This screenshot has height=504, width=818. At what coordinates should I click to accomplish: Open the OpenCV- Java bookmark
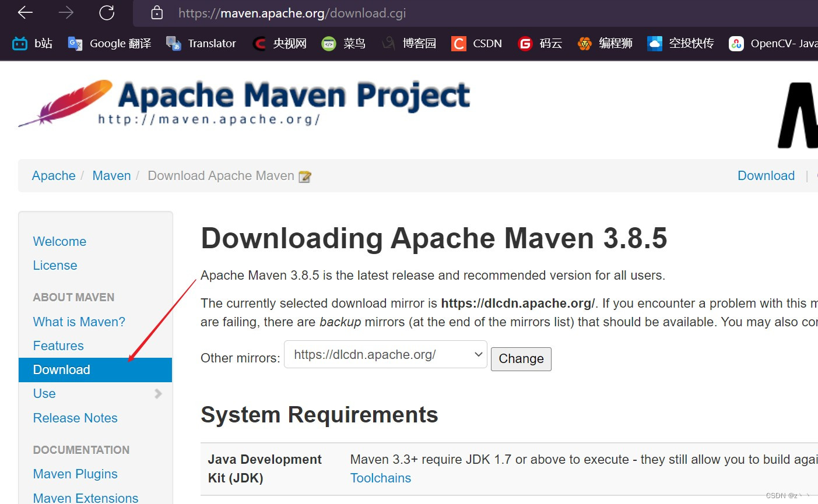[x=773, y=43]
